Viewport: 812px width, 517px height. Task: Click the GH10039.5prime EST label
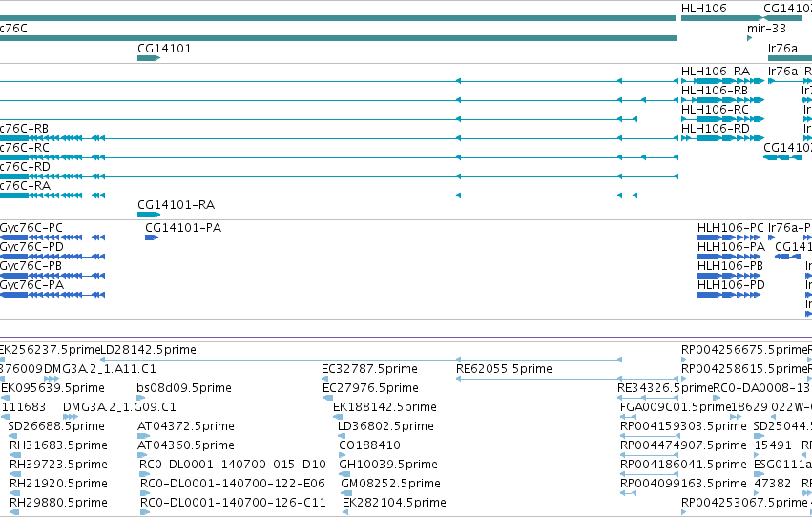pos(388,465)
